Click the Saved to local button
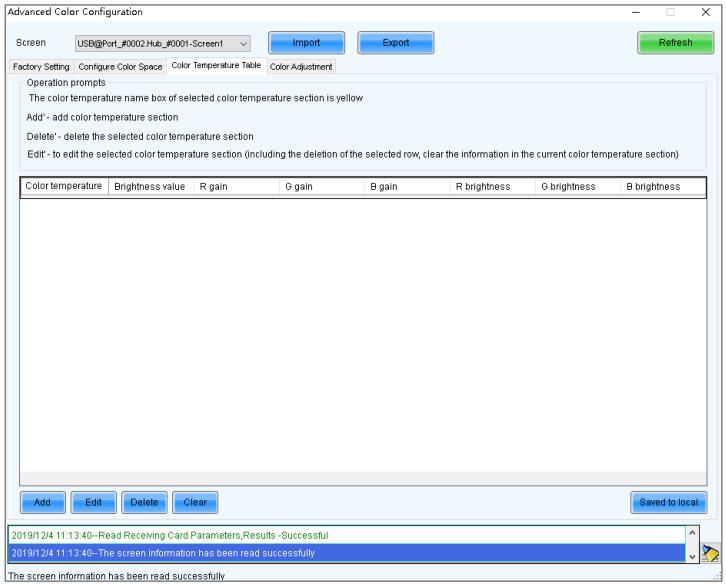The height and width of the screenshot is (584, 726). click(x=668, y=502)
